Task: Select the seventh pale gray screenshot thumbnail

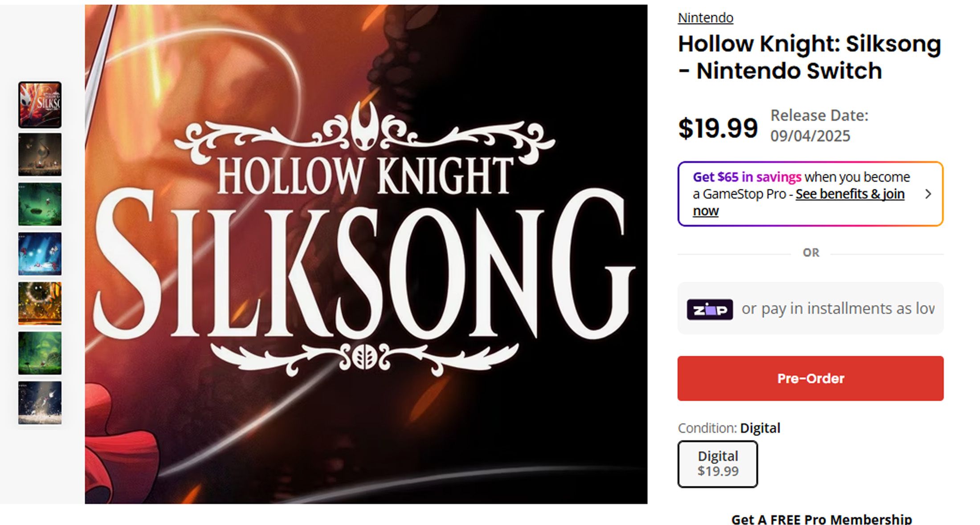Action: (x=40, y=403)
